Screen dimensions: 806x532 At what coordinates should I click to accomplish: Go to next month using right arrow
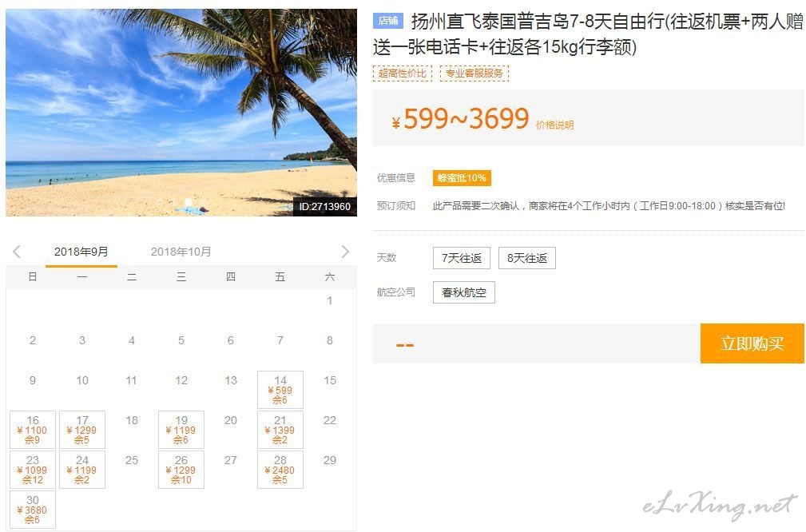[x=345, y=252]
